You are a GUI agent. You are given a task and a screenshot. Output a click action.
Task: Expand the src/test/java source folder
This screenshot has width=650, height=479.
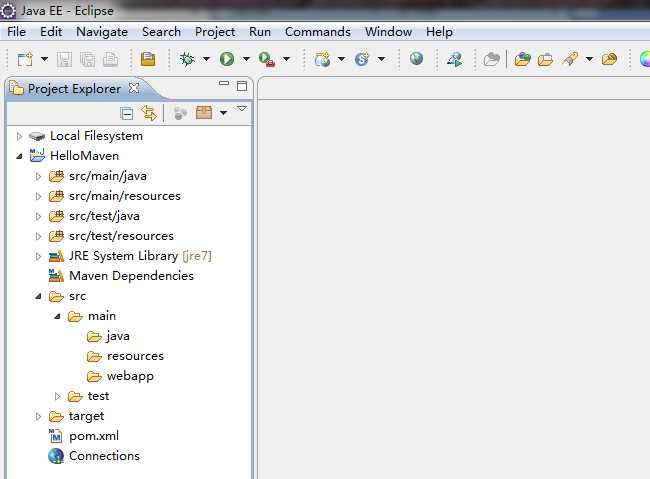point(38,216)
